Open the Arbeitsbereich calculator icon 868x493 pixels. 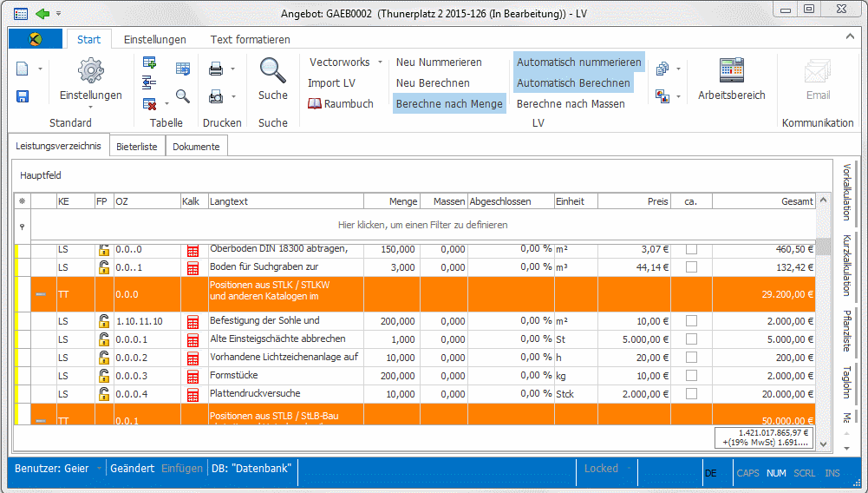[x=732, y=70]
